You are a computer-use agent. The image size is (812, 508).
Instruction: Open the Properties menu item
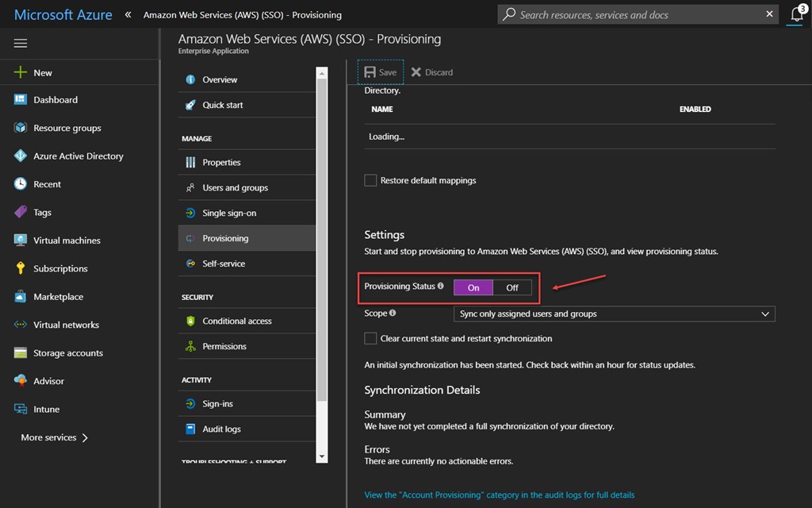coord(247,162)
